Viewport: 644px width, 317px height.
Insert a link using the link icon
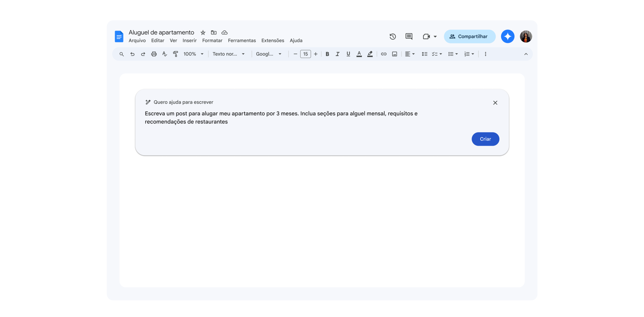coord(384,54)
